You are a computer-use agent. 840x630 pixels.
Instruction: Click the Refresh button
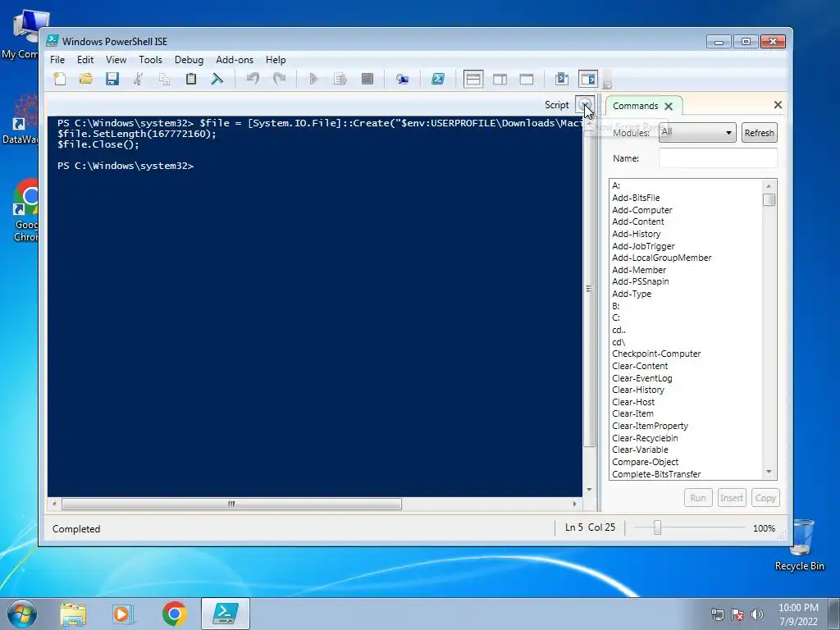(x=759, y=133)
